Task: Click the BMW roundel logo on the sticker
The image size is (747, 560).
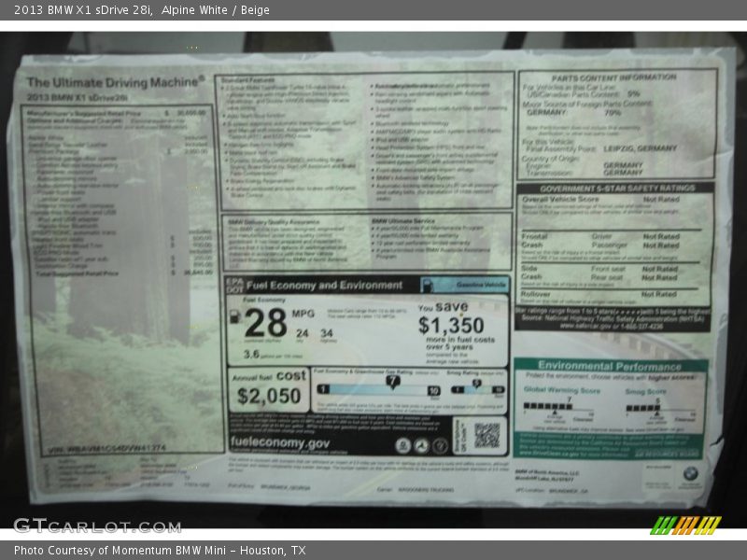Action: pos(690,474)
